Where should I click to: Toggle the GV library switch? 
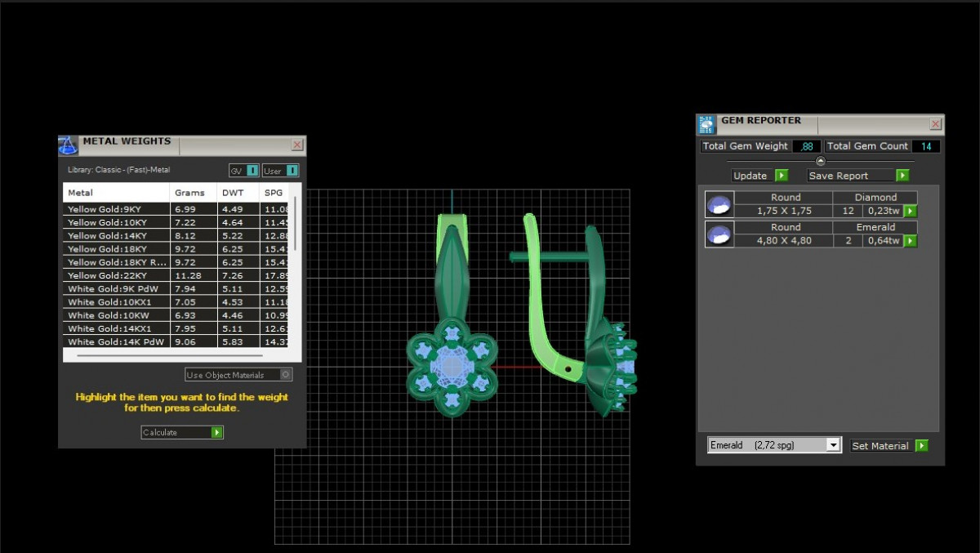coord(252,171)
